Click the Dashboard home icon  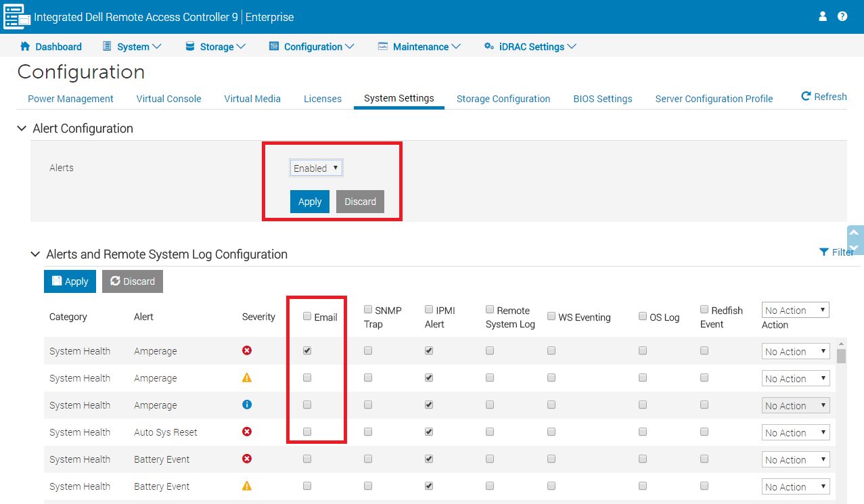[25, 46]
